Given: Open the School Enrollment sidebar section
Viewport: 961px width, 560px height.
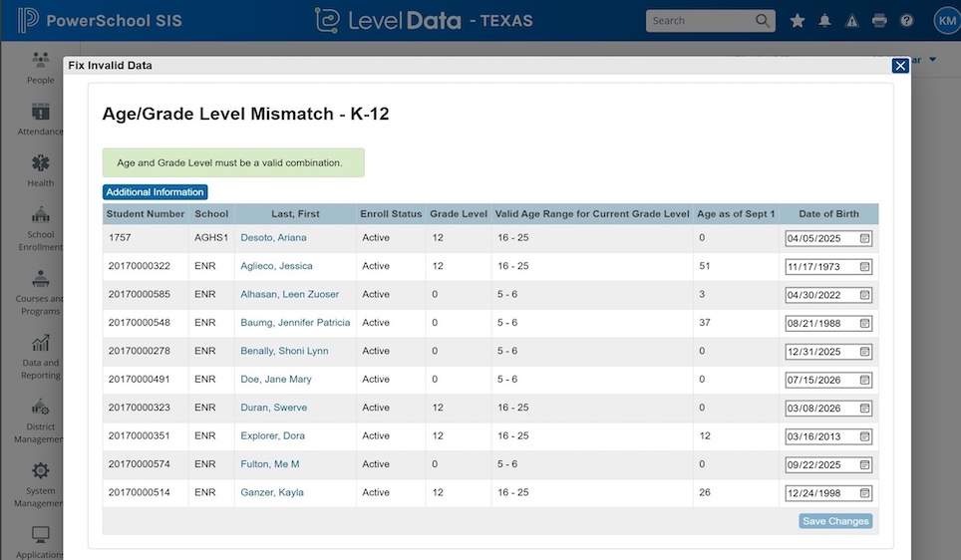Looking at the screenshot, I should 41,228.
